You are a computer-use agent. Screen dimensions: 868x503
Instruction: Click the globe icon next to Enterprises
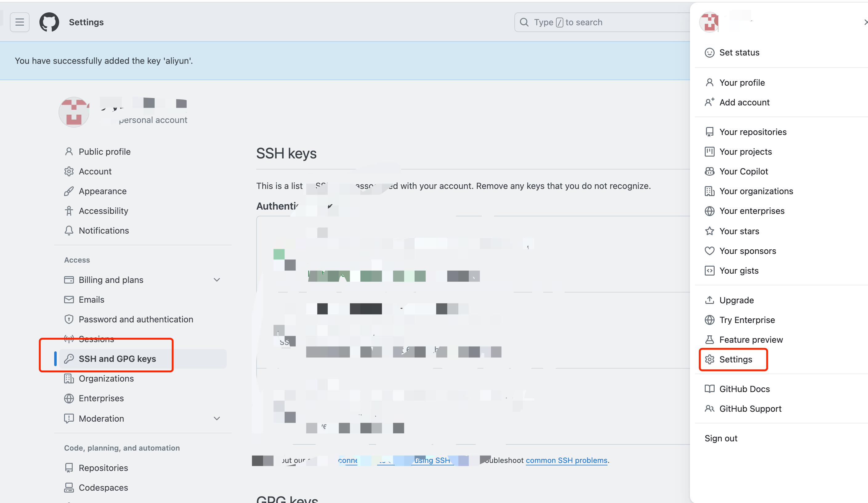click(x=69, y=398)
